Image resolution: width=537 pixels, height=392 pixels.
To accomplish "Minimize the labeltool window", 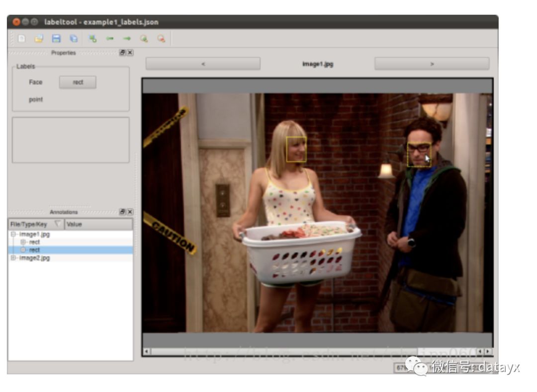I will [x=25, y=22].
